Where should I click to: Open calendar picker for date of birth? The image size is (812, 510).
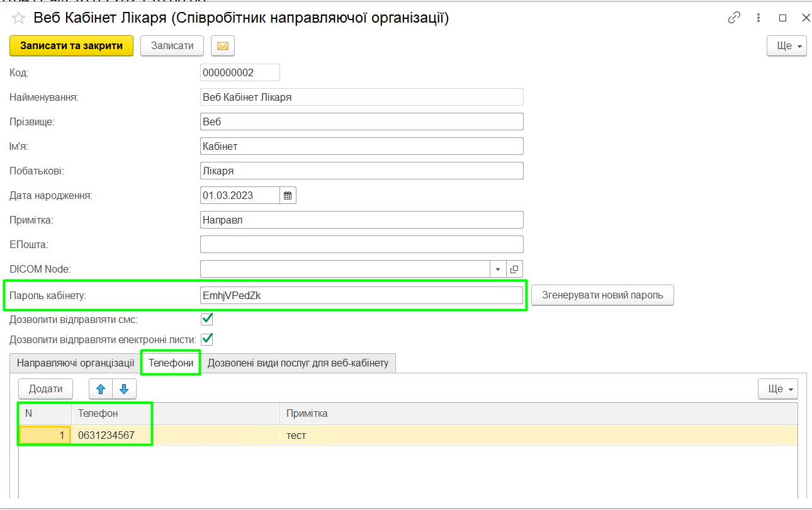pos(288,195)
